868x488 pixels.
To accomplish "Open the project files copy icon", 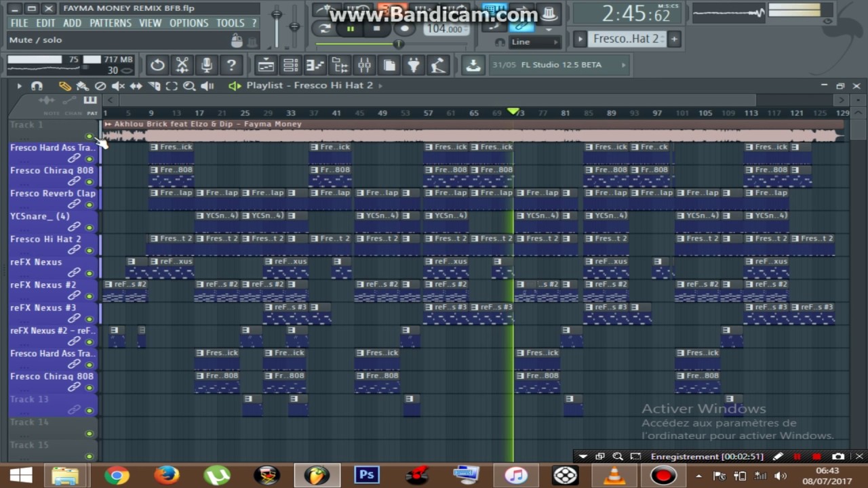I will (x=389, y=65).
